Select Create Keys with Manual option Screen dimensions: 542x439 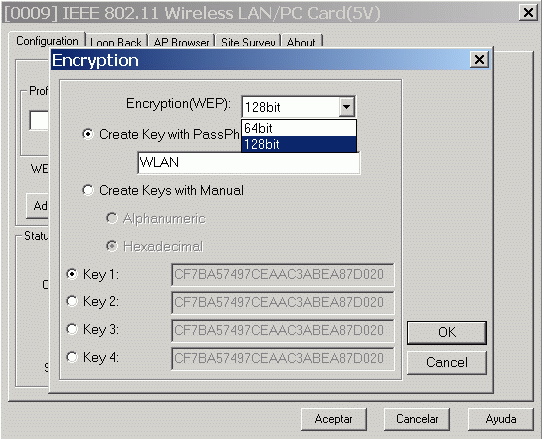88,190
